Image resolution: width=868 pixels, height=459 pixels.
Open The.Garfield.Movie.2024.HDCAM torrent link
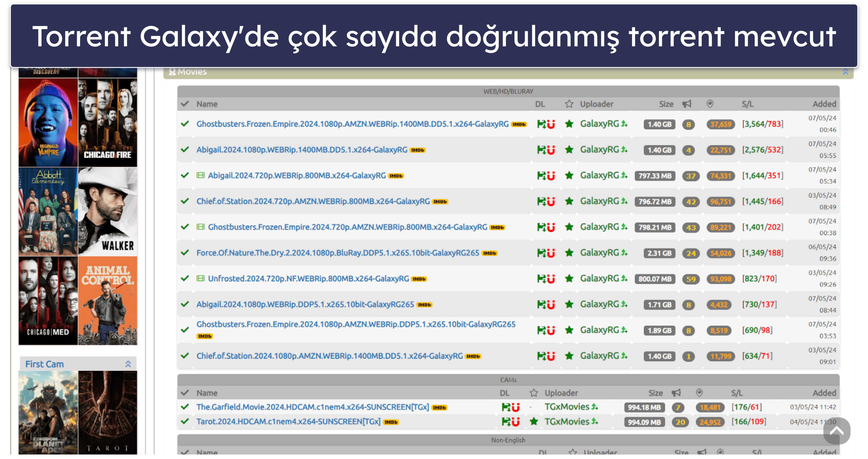tap(313, 407)
